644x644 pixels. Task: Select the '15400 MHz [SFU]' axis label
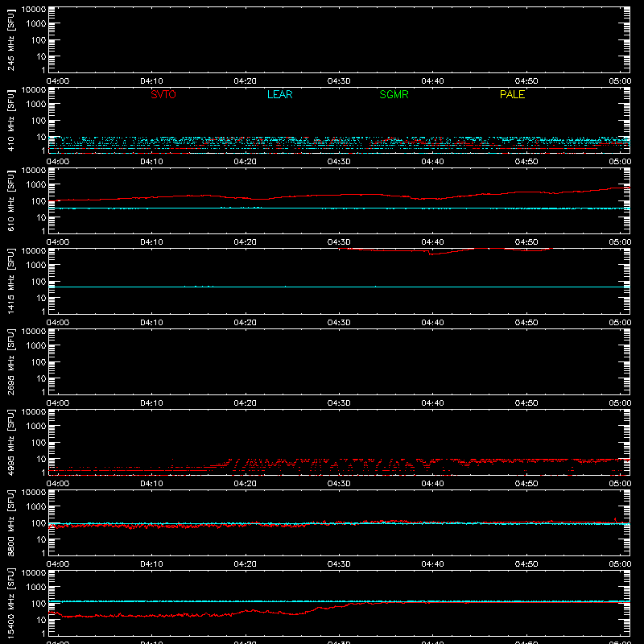(11, 603)
